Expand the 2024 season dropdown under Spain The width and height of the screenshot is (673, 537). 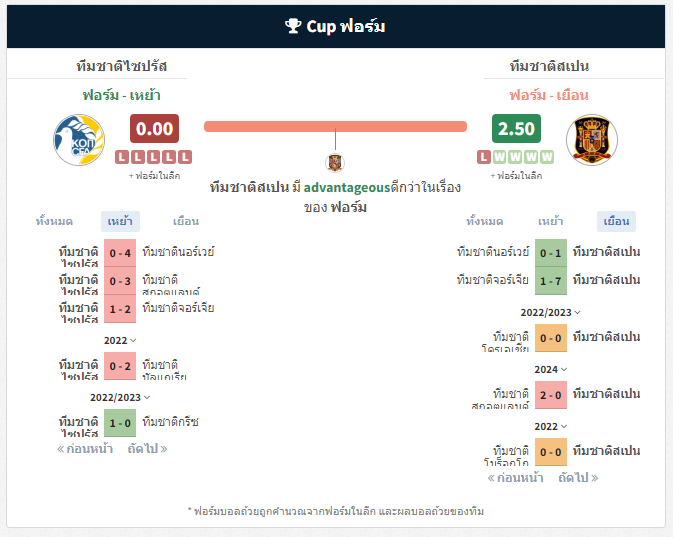pos(551,369)
